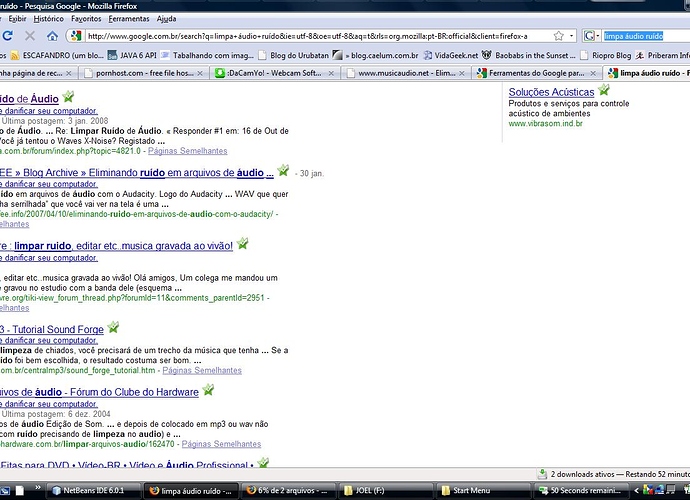Open the blog.caelum.com.br bookmark
The height and width of the screenshot is (500, 690).
pos(375,55)
